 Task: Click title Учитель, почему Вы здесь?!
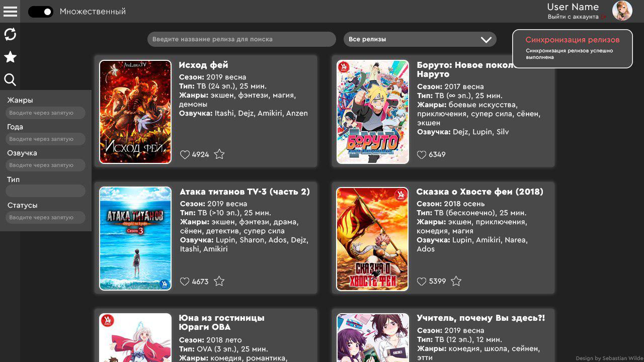coord(480,318)
